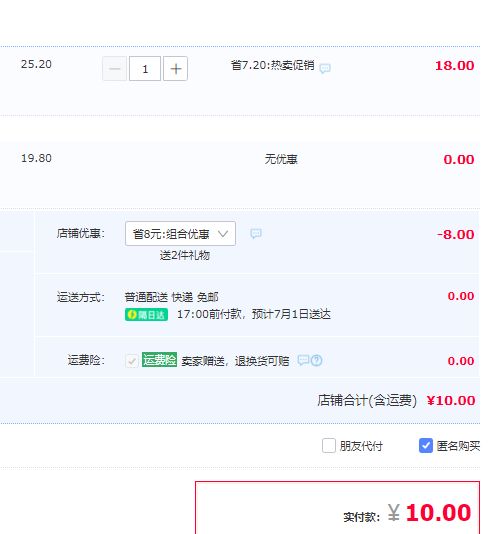
Task: Click the quantity input field showing 1
Action: tap(145, 69)
